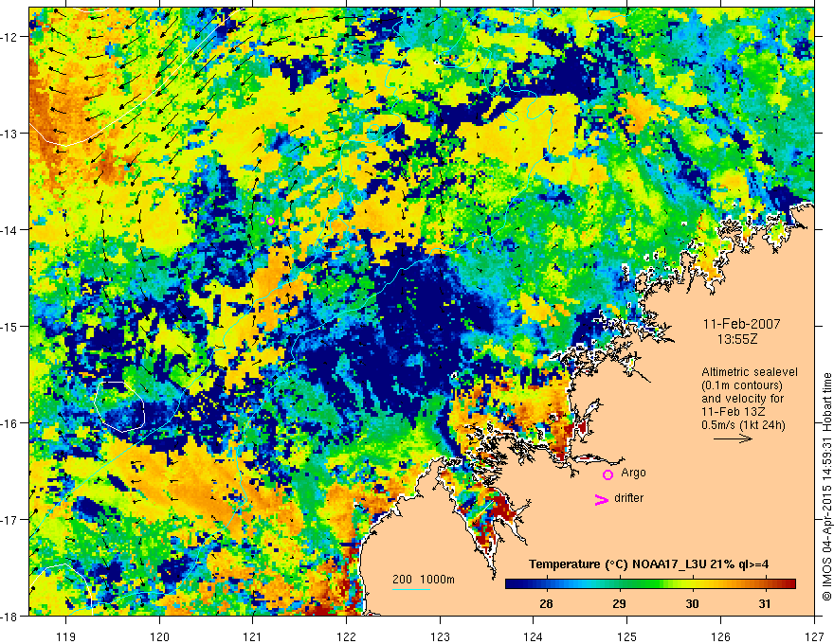Click the closed white sea-level contour near 119.5, -16
The height and width of the screenshot is (644, 834).
tap(119, 406)
